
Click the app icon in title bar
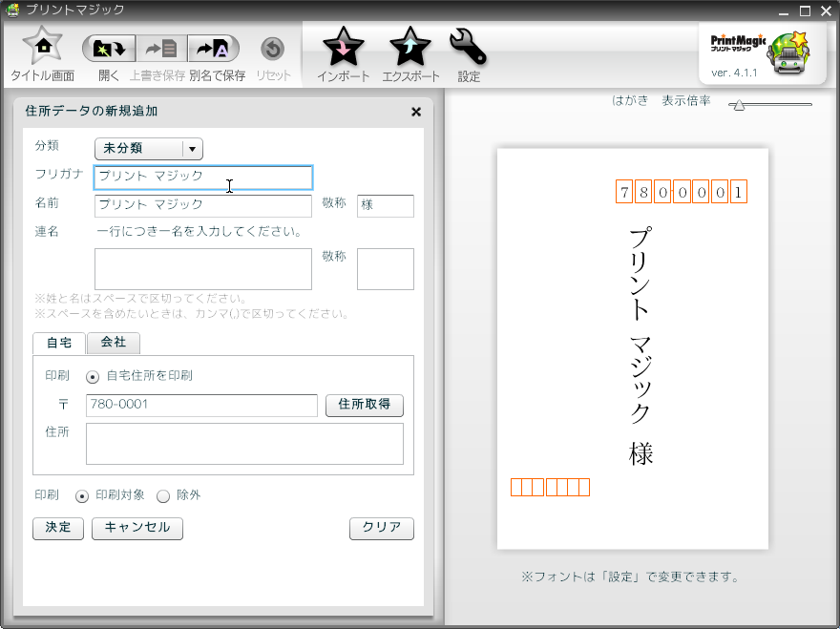pyautogui.click(x=12, y=10)
